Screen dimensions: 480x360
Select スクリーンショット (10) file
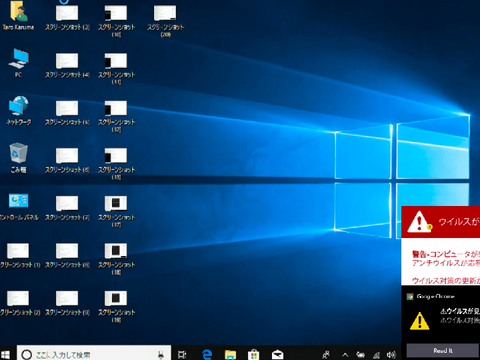(116, 21)
